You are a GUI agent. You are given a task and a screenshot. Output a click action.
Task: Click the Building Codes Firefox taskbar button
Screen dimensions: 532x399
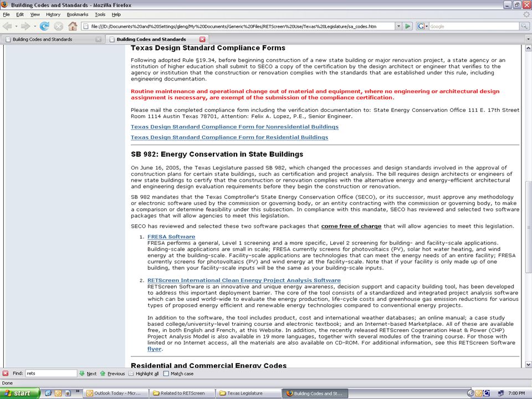(x=315, y=393)
